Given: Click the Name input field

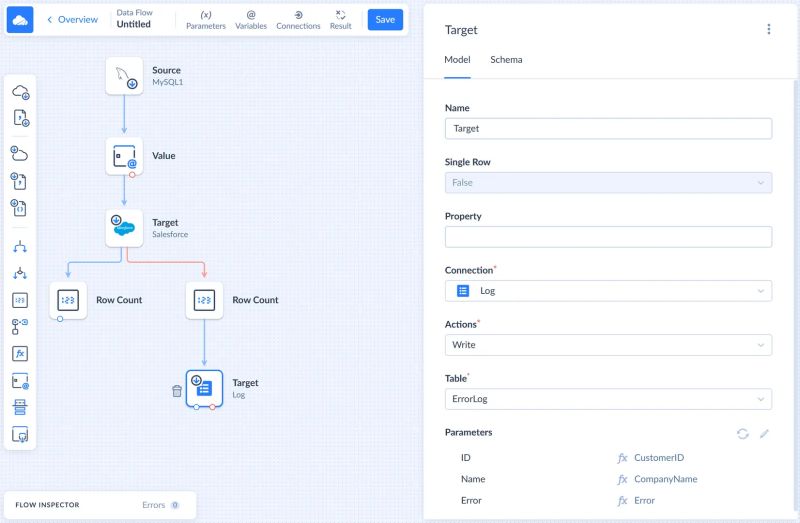Looking at the screenshot, I should 608,129.
